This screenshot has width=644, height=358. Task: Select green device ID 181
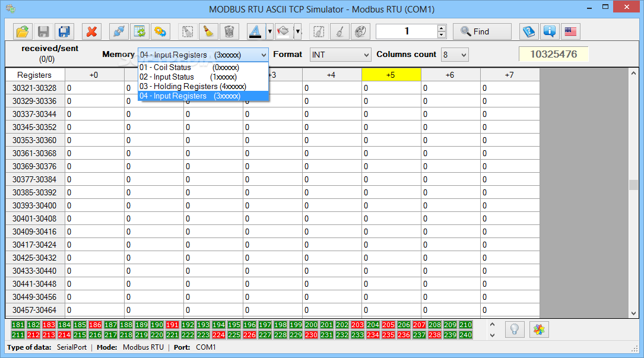(x=18, y=325)
